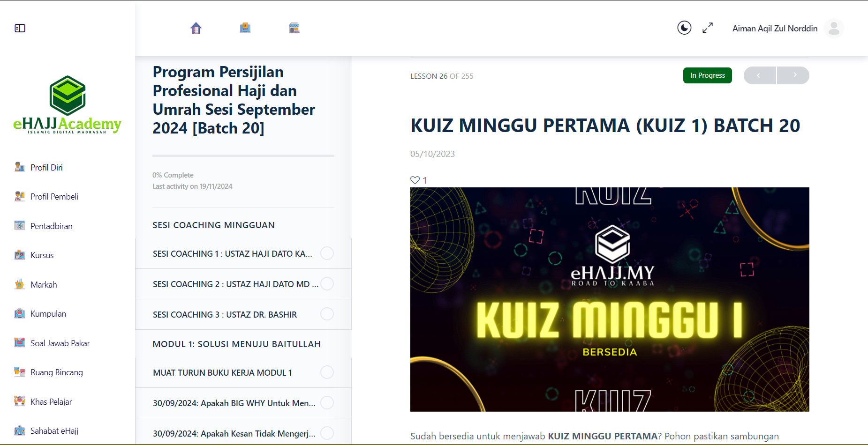Viewport: 868px width, 445px height.
Task: Toggle completion circle for Apakah BIG WHY lesson
Action: pos(327,402)
